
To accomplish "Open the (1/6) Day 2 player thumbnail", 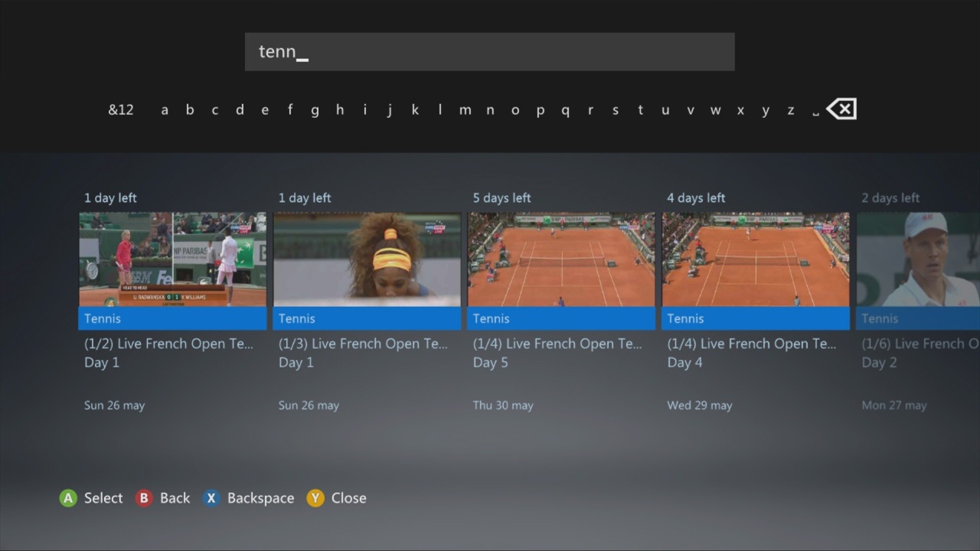I will (x=918, y=259).
